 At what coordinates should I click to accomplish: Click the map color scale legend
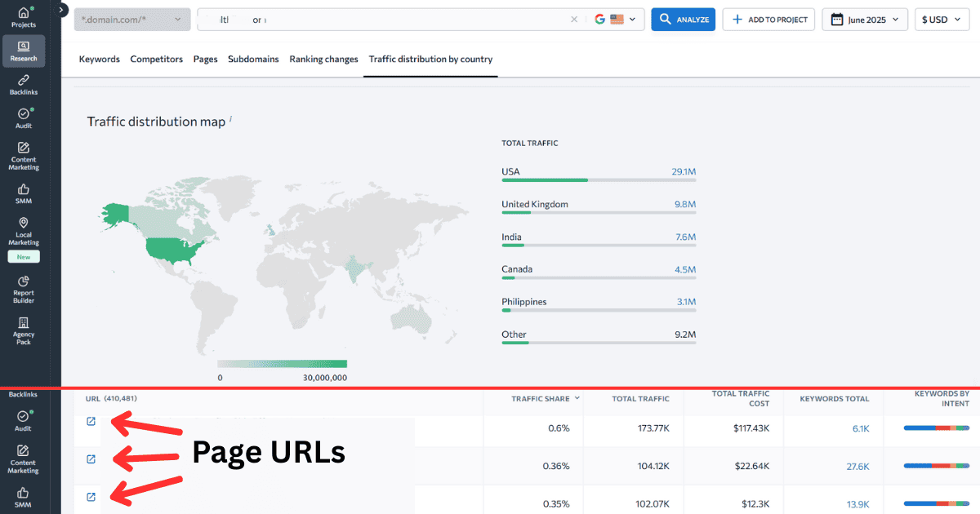(283, 364)
